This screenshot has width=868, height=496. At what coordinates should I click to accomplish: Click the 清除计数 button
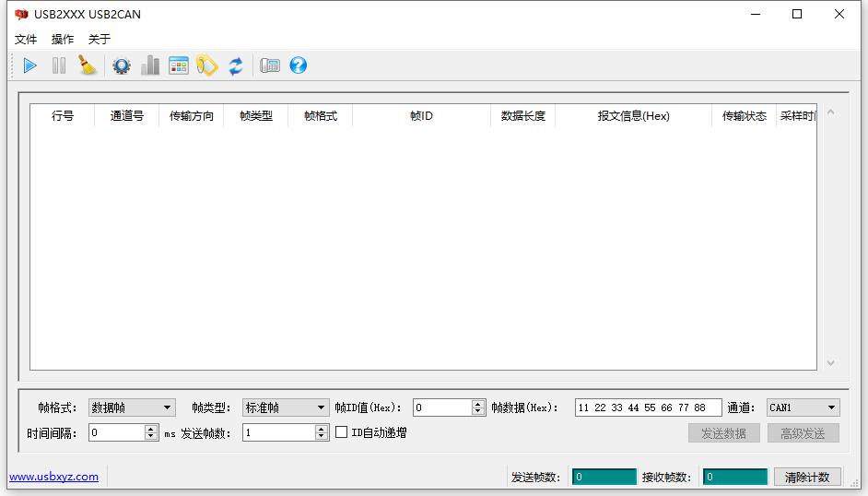click(807, 477)
